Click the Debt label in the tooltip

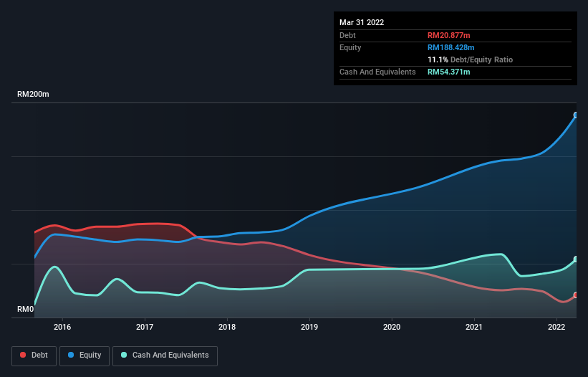click(347, 35)
